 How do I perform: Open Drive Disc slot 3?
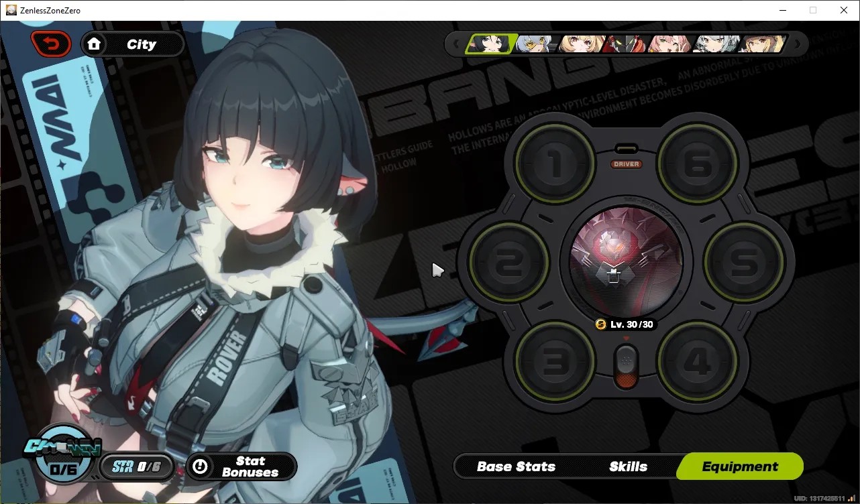pos(555,361)
